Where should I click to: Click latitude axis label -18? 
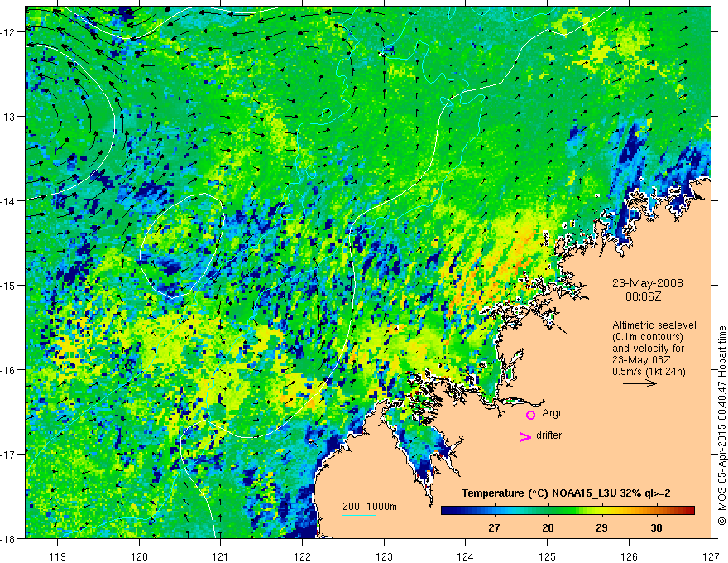click(7, 539)
